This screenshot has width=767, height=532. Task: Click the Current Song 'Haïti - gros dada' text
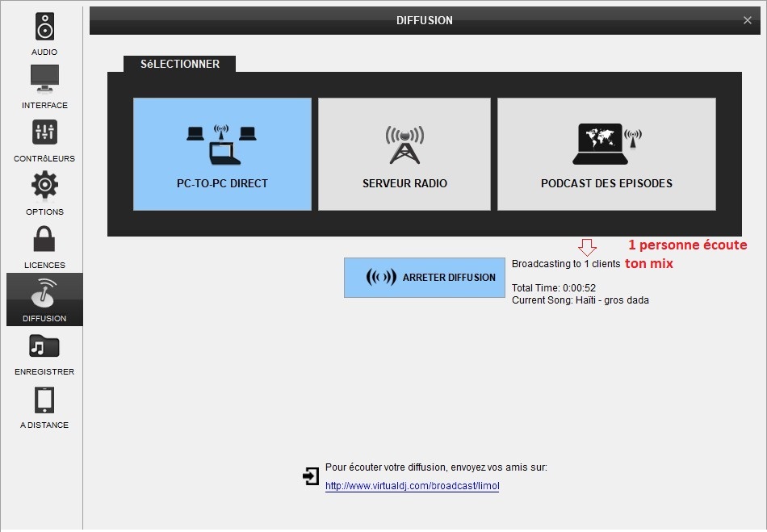pyautogui.click(x=580, y=300)
